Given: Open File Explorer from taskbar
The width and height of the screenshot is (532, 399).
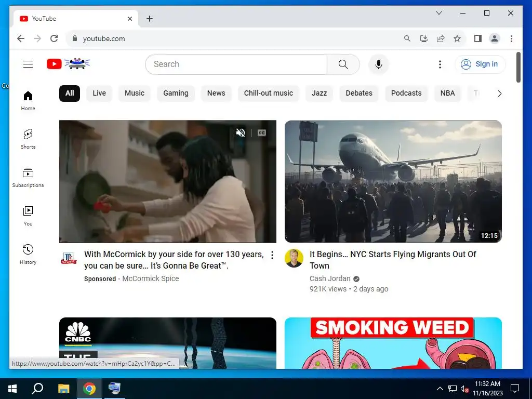Looking at the screenshot, I should 63,389.
